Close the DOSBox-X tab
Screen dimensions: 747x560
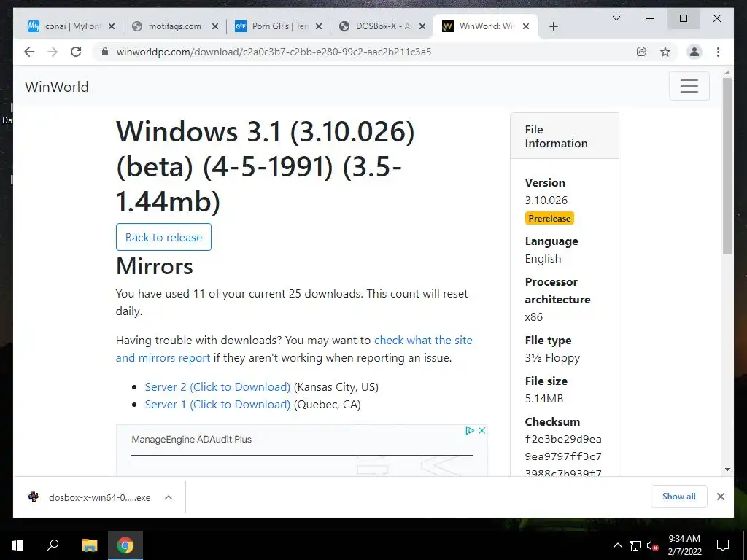422,26
